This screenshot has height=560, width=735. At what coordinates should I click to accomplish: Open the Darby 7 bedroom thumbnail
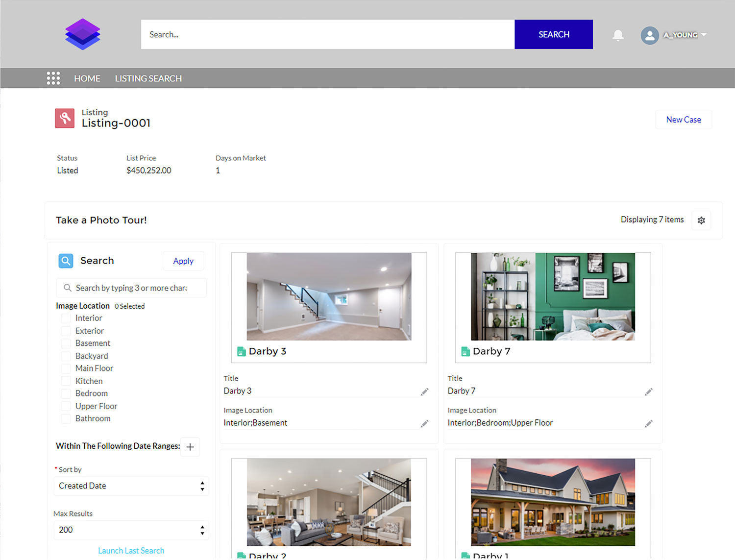click(x=553, y=296)
